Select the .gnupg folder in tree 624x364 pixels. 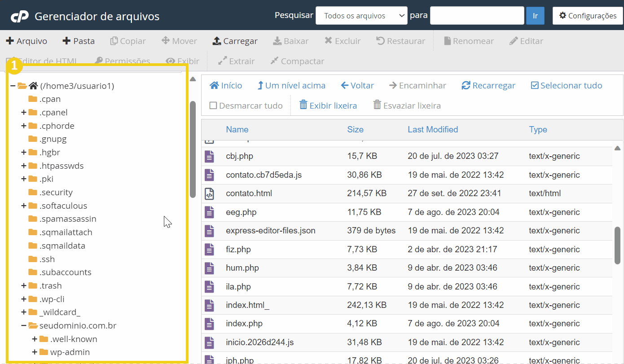pos(47,139)
